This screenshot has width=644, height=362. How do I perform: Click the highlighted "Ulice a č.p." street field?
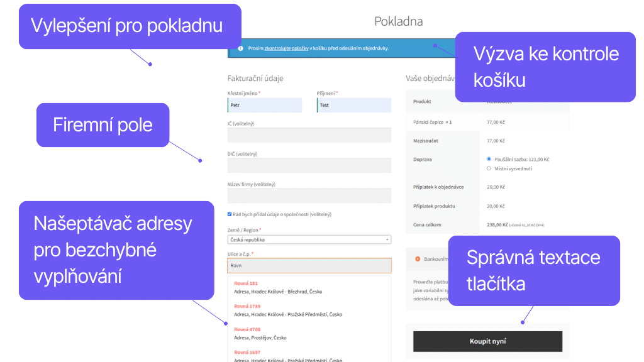point(309,266)
